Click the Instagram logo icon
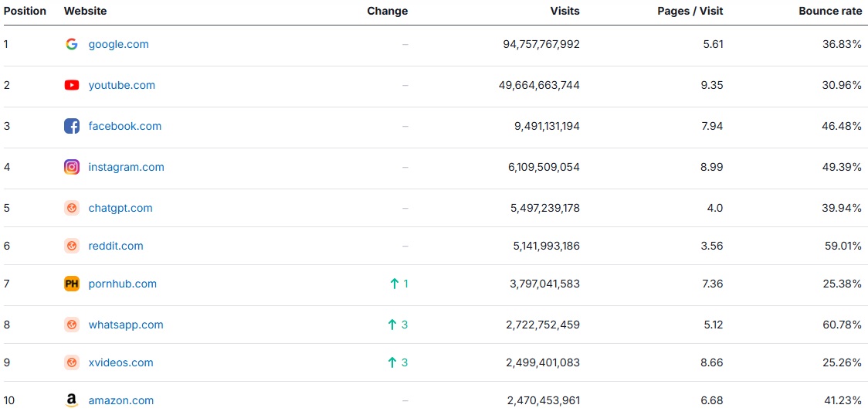Viewport: 868px width, 415px height. (72, 167)
